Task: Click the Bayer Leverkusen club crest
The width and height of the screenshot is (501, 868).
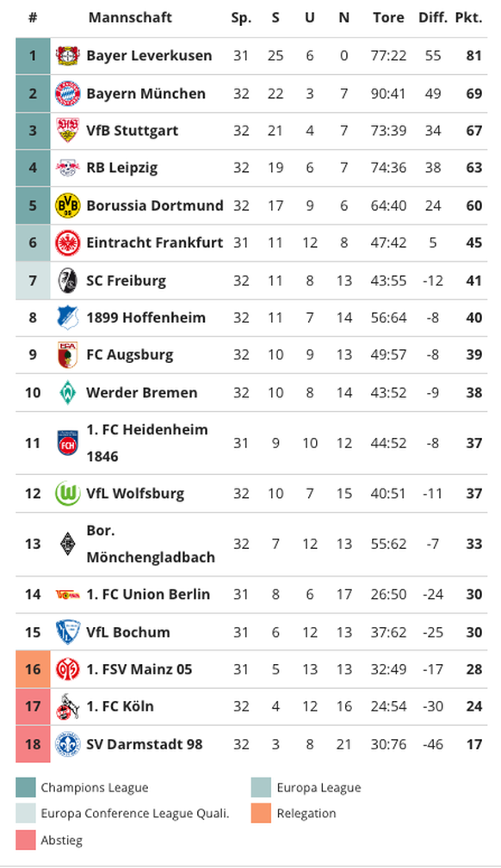Action: pos(68,55)
